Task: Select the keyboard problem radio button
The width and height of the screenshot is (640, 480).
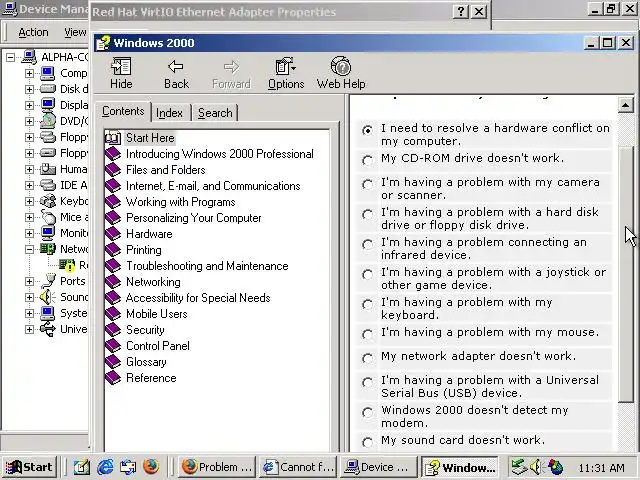Action: click(x=367, y=304)
